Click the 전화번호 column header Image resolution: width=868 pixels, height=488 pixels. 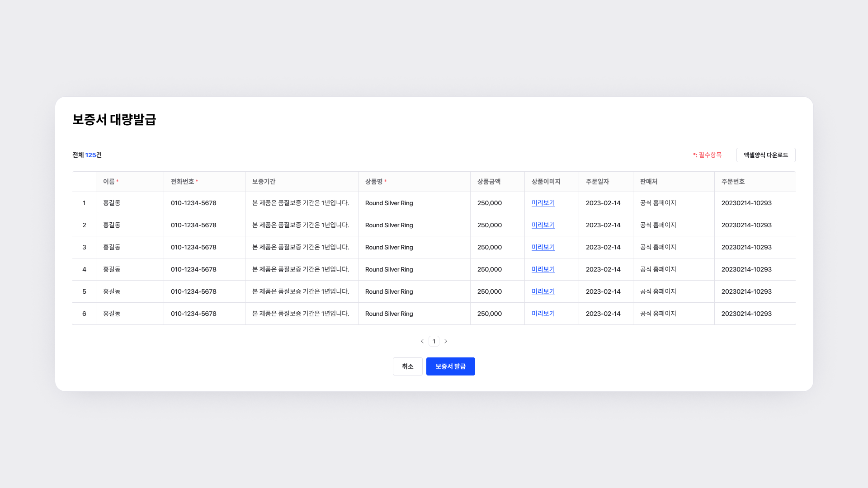pyautogui.click(x=182, y=182)
